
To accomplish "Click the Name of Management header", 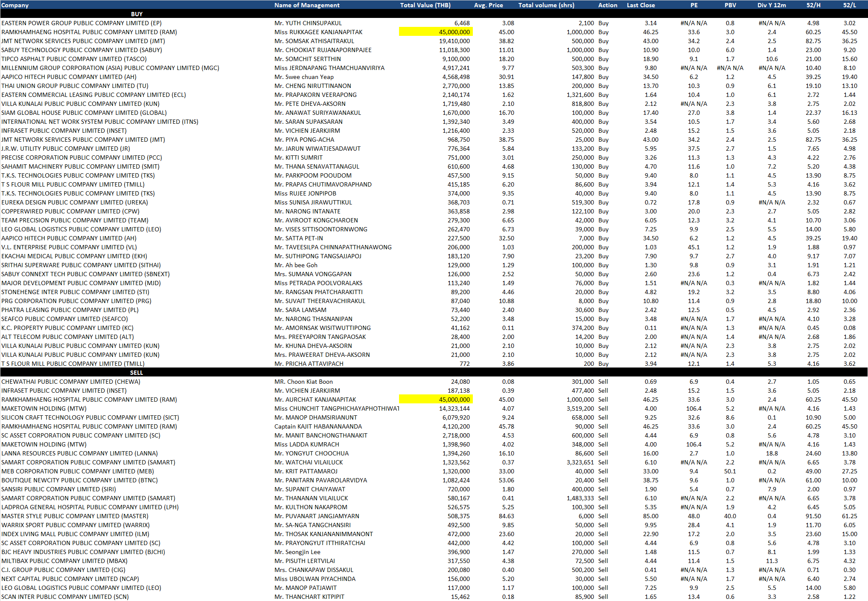I will (x=307, y=5).
